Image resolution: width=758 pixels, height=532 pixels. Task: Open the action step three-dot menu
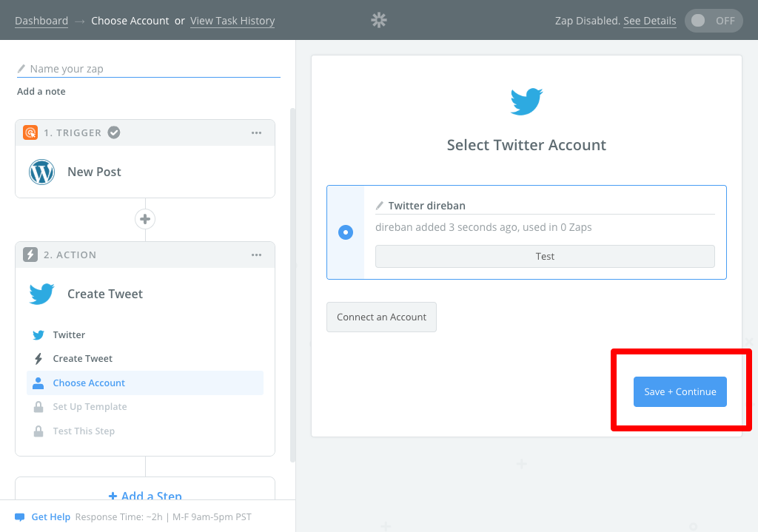point(256,255)
